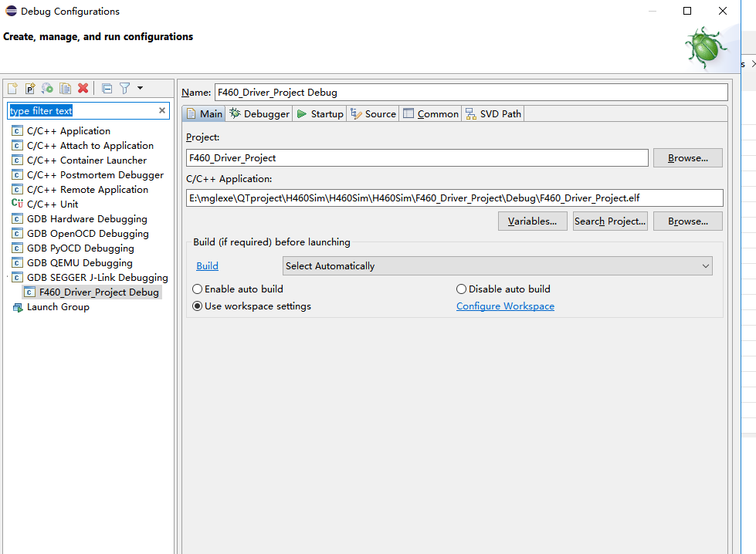
Task: Open the SVD Path tab
Action: [x=493, y=113]
